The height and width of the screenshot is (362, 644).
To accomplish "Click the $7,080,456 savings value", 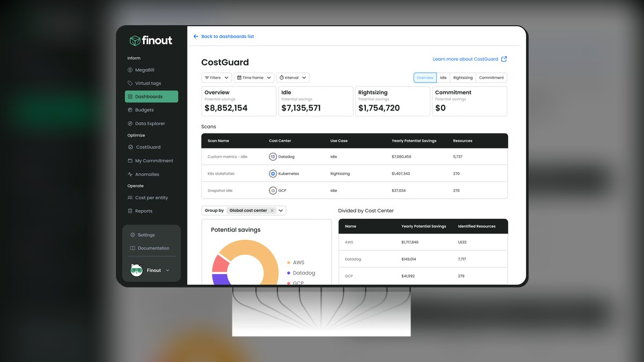I will (x=401, y=157).
